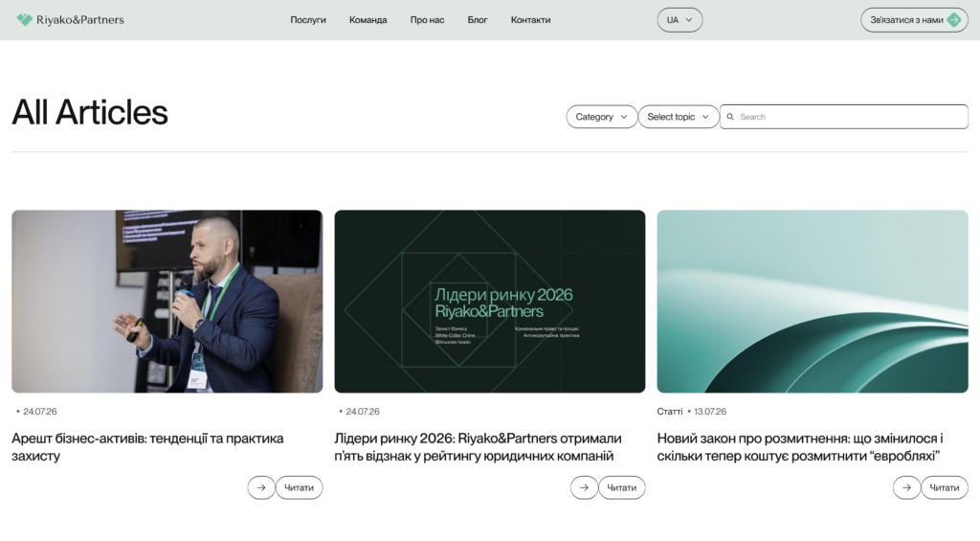Click the green arrow icon in contact button
The height and width of the screenshot is (541, 980).
point(954,20)
